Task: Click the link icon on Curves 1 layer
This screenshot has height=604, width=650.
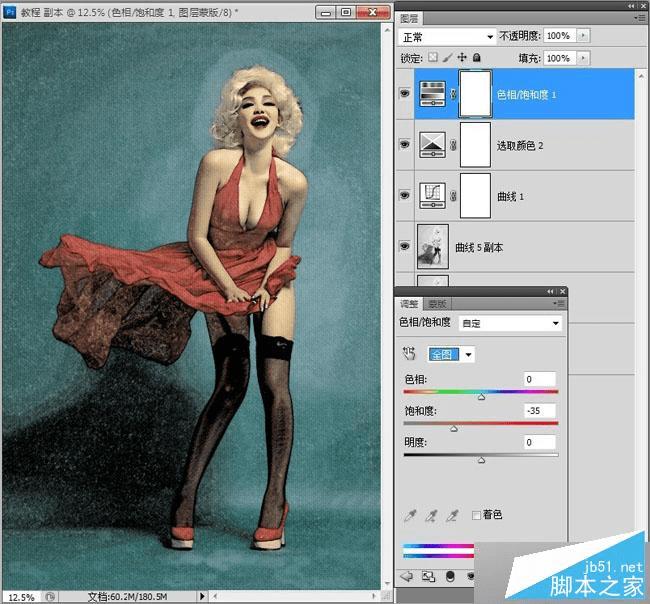Action: point(453,196)
